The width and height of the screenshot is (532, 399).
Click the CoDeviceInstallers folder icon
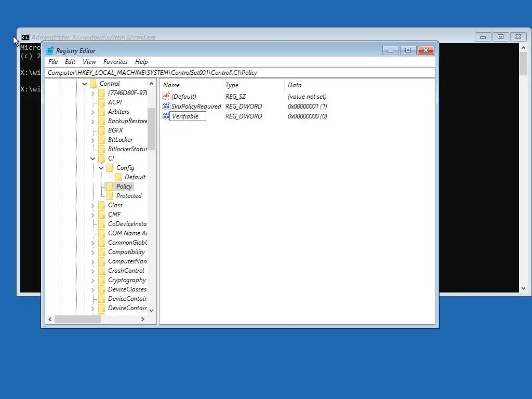(101, 224)
